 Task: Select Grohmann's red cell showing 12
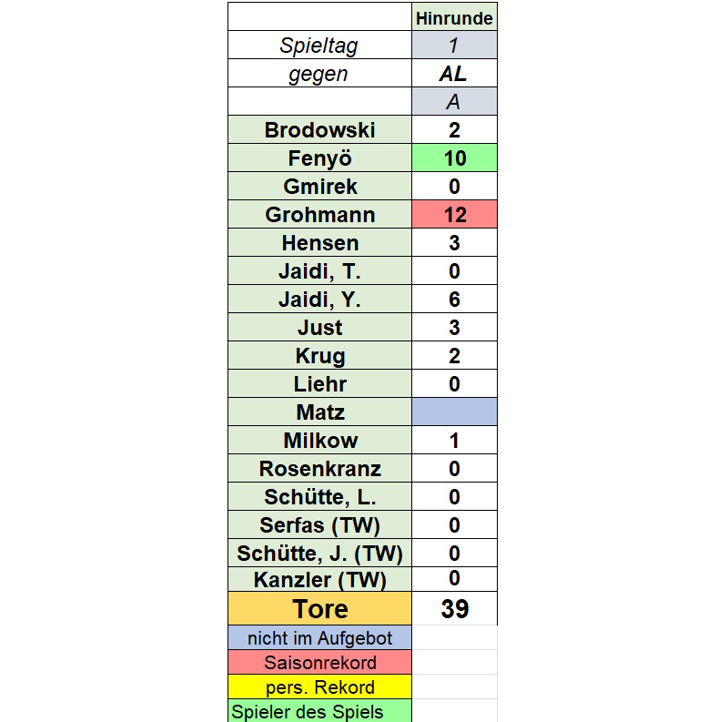coord(454,215)
